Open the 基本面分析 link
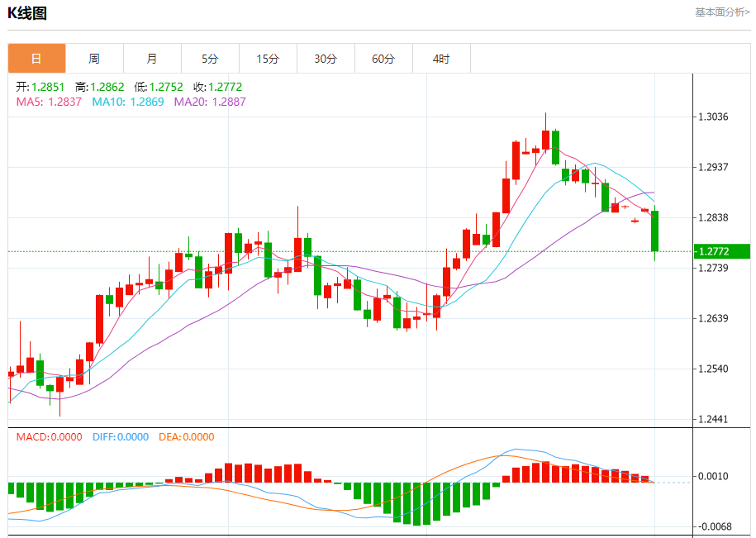The image size is (756, 538). click(x=722, y=12)
